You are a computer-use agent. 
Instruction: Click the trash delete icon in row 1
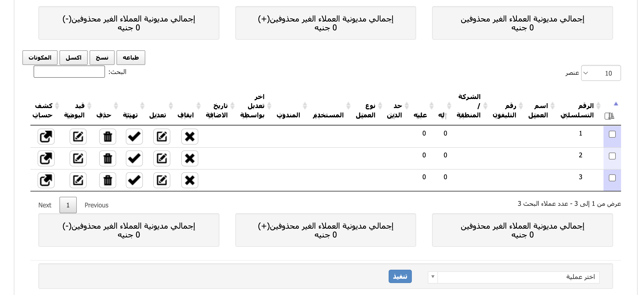(x=108, y=137)
